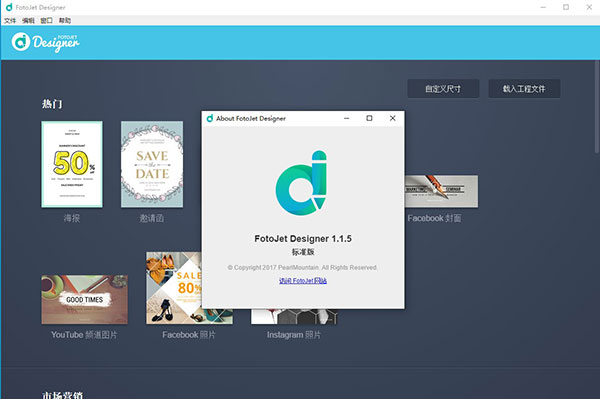
Task: Click the Facebook 照片 label
Action: tap(189, 335)
